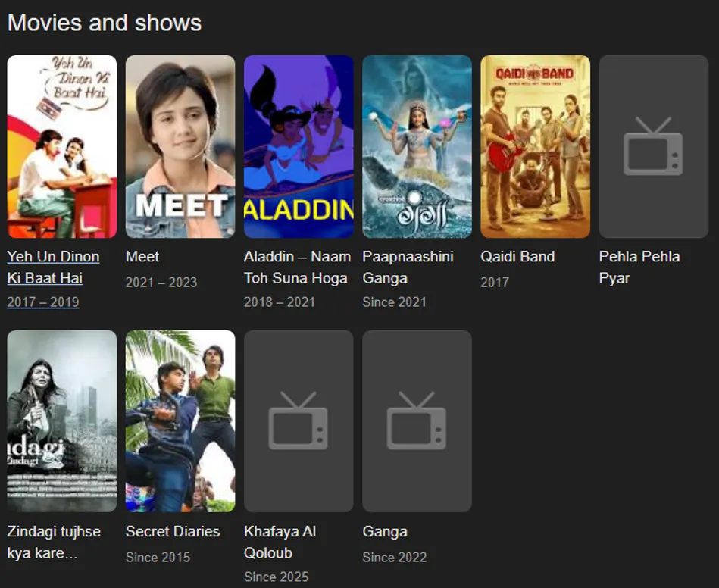Select the Qaidi Band title
Viewport: 719px width, 588px height.
click(x=517, y=256)
